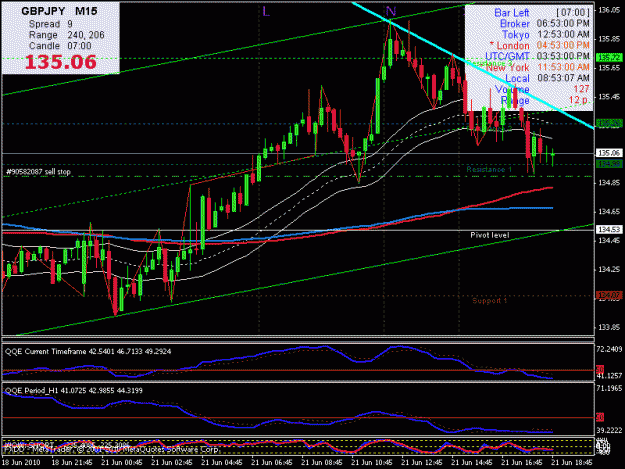
Task: Click the green 135.72 price tag
Action: (x=609, y=58)
